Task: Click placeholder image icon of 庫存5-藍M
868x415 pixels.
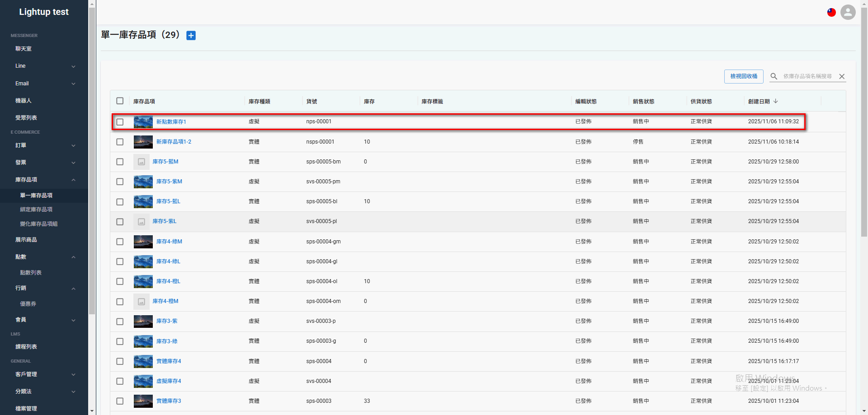Action: coord(142,162)
